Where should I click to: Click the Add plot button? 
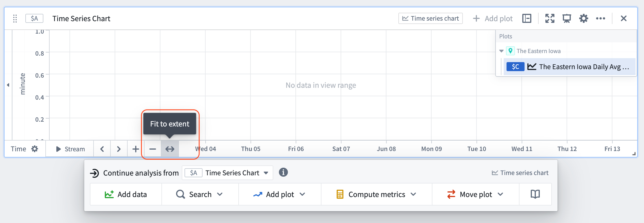click(x=493, y=18)
